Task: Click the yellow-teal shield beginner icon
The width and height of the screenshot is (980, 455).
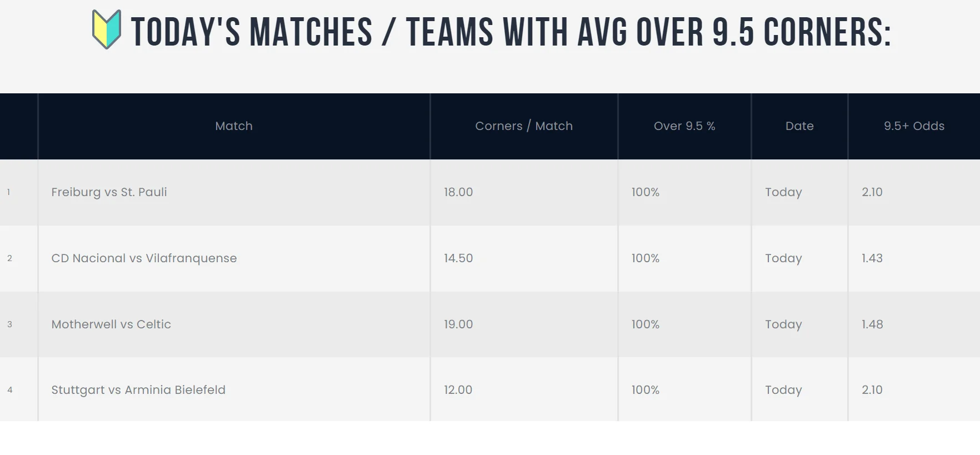Action: click(106, 29)
